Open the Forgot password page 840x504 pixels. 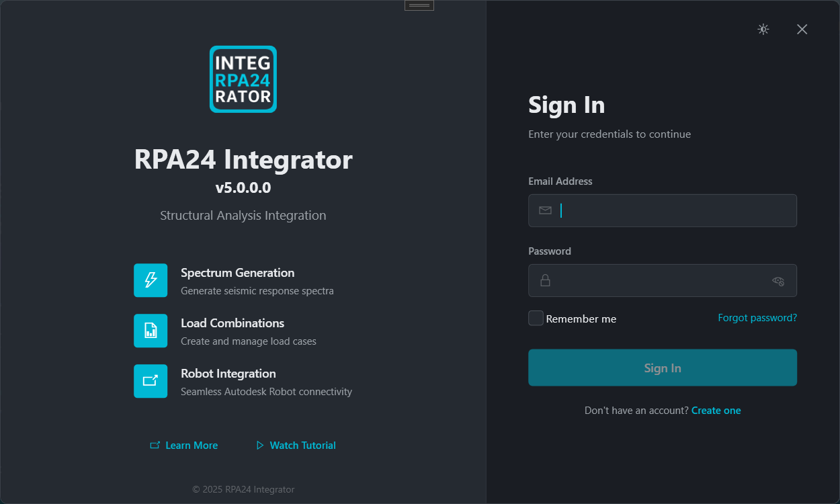[x=757, y=317]
